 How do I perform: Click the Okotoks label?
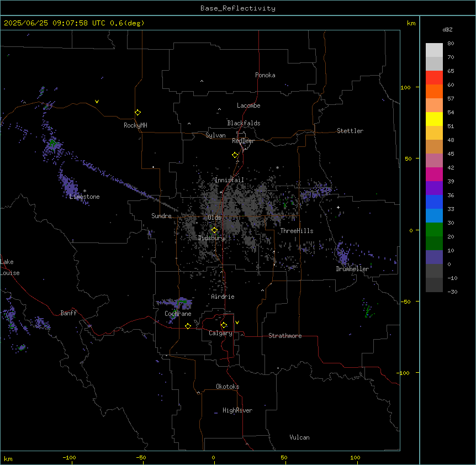228,387
